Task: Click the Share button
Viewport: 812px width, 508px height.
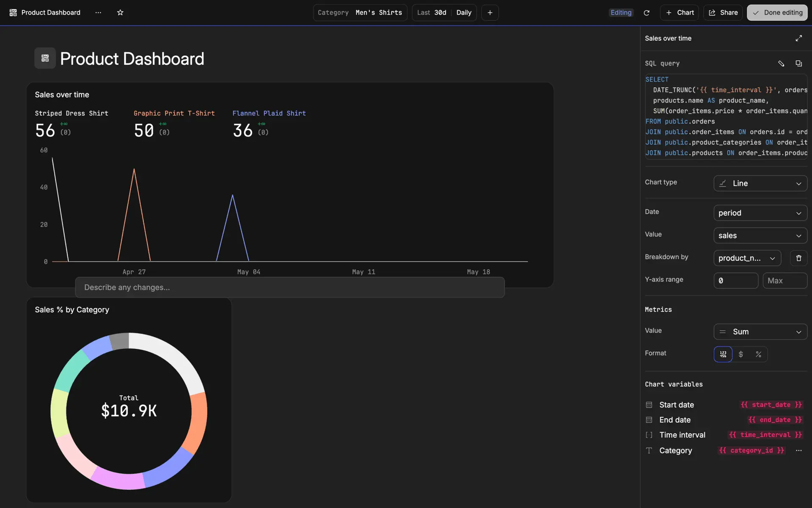Action: [723, 13]
